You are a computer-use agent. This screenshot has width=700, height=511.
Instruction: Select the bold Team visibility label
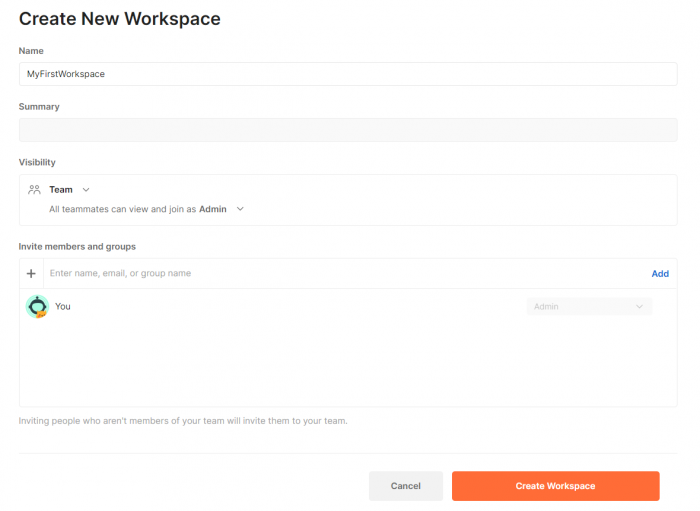click(61, 190)
